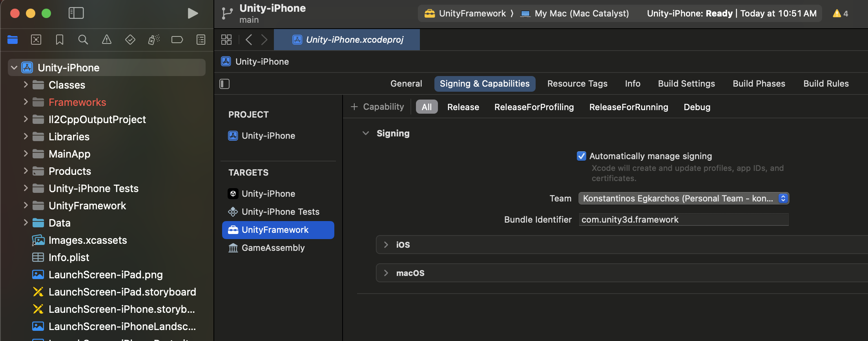Expand the macOS signing section
The height and width of the screenshot is (341, 868).
386,273
